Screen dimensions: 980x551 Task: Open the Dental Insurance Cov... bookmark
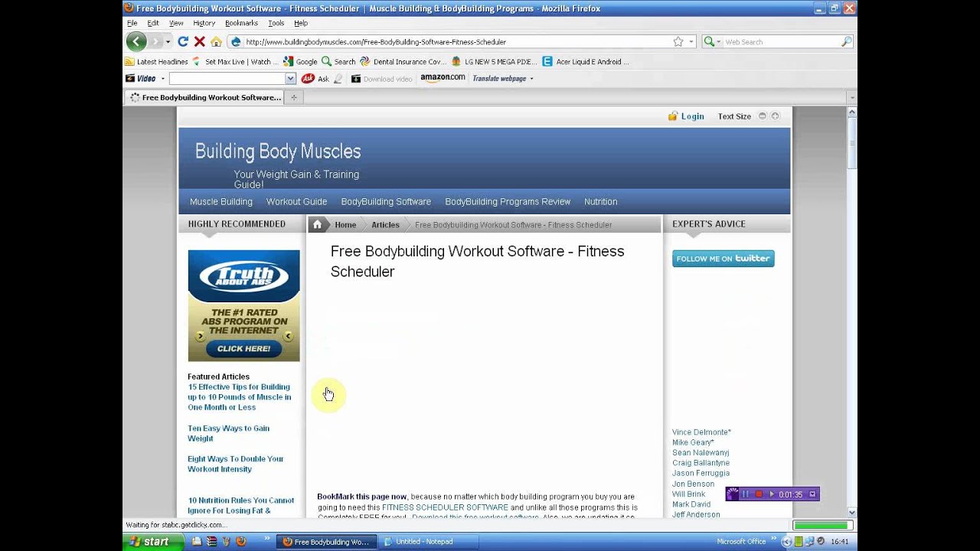[403, 61]
